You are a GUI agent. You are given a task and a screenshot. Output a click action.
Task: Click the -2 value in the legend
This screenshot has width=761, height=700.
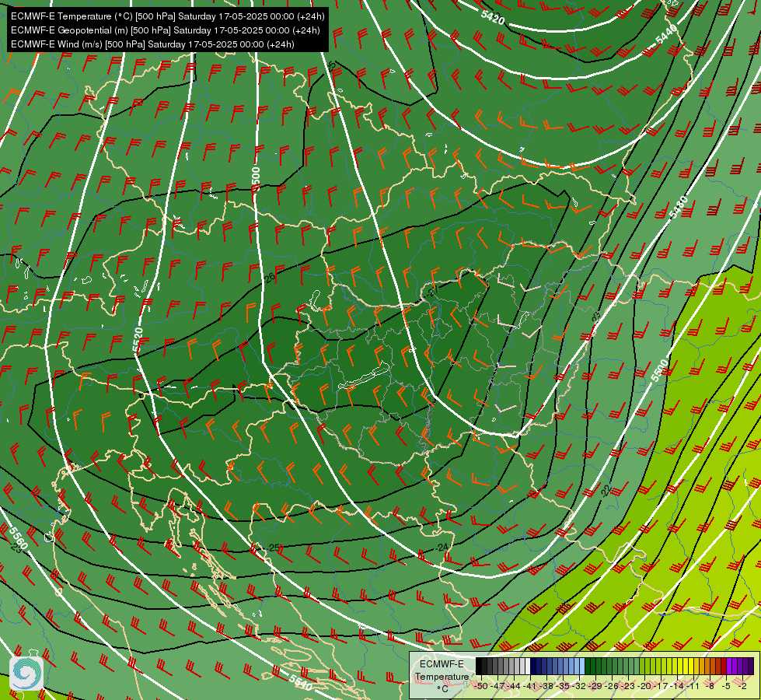742,686
